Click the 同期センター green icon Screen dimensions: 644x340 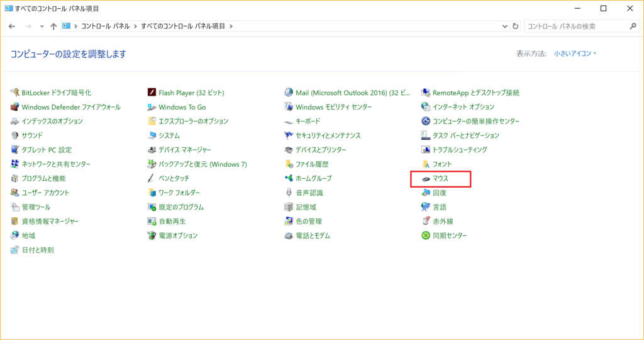[x=426, y=235]
